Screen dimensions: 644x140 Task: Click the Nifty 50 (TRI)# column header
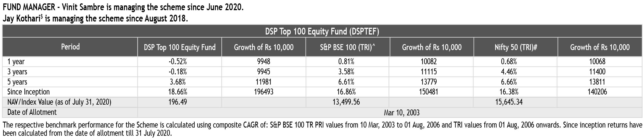516,47
